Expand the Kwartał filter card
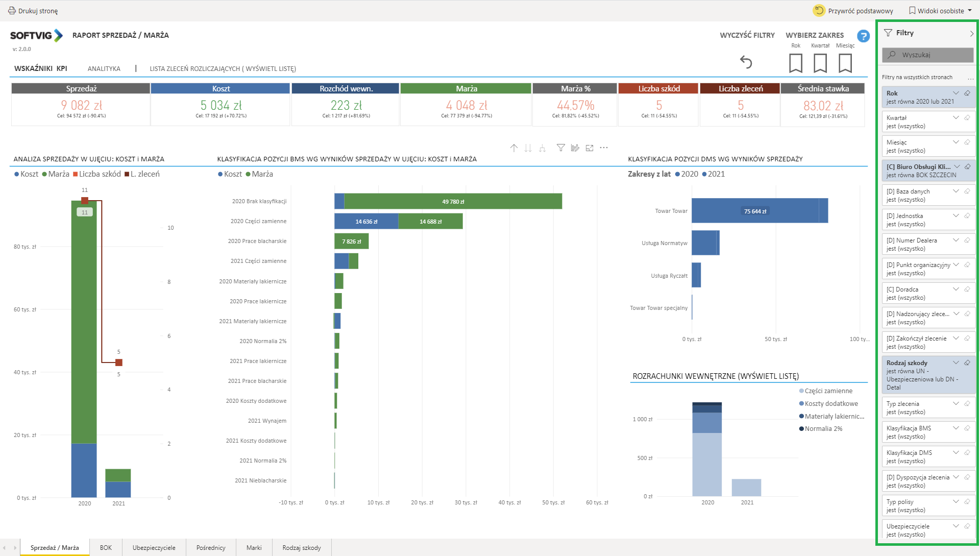This screenshot has height=556, width=980. pos(955,117)
